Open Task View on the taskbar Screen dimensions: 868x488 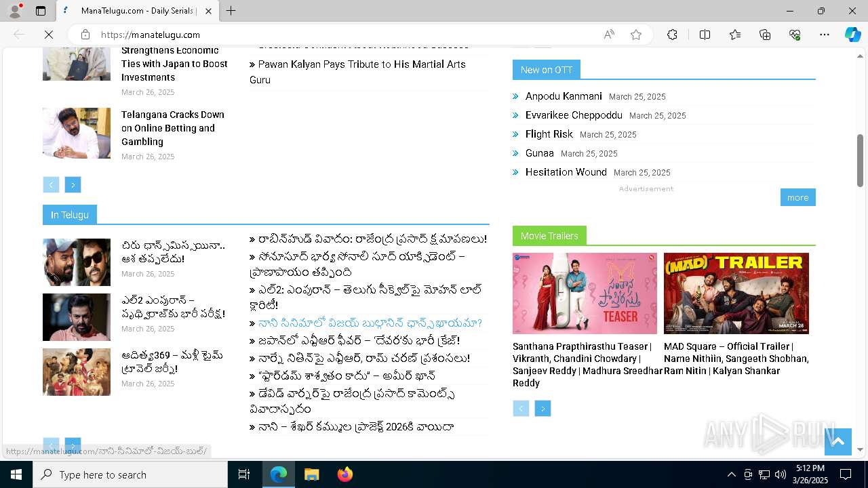pos(244,474)
